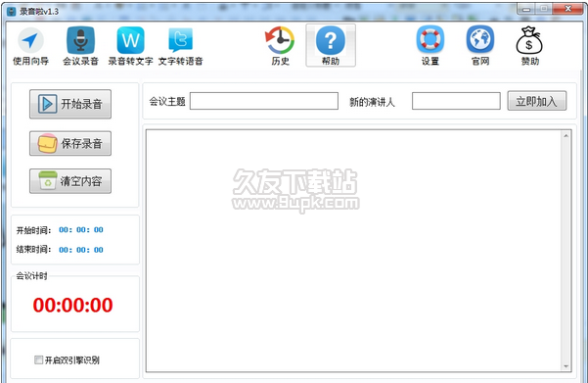Focus the 新的演讲人 speaker name field
The height and width of the screenshot is (383, 588).
456,101
